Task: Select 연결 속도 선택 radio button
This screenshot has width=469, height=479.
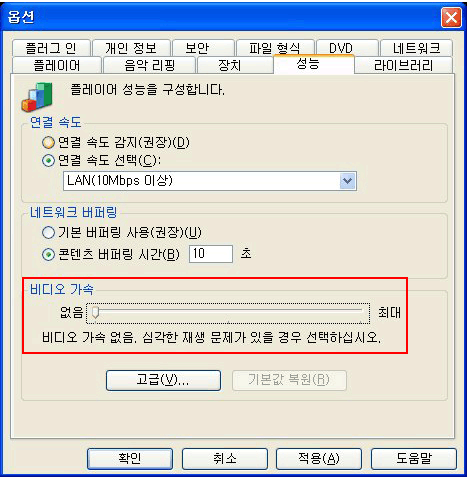Action: coord(48,161)
